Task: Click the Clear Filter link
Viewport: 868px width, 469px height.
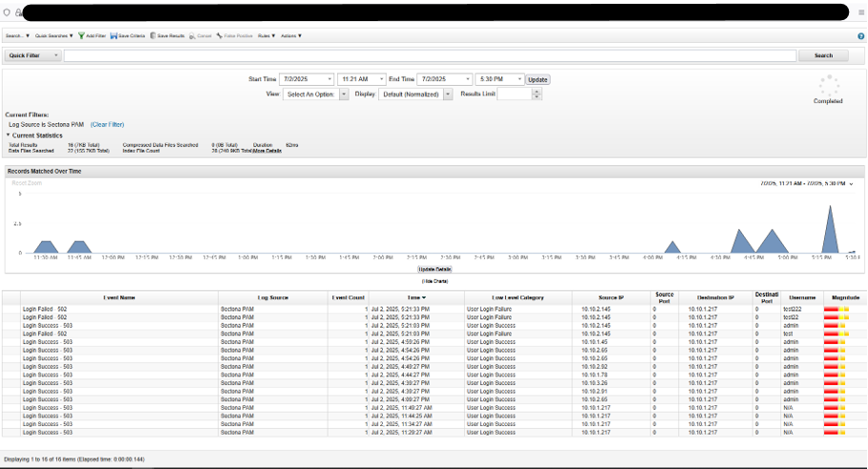Action: point(107,124)
